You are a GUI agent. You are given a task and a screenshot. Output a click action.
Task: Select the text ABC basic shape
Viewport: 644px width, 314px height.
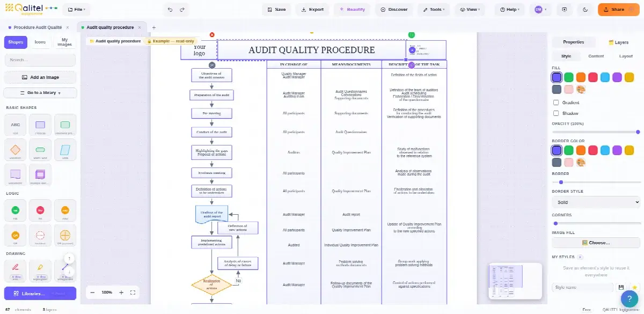16,125
